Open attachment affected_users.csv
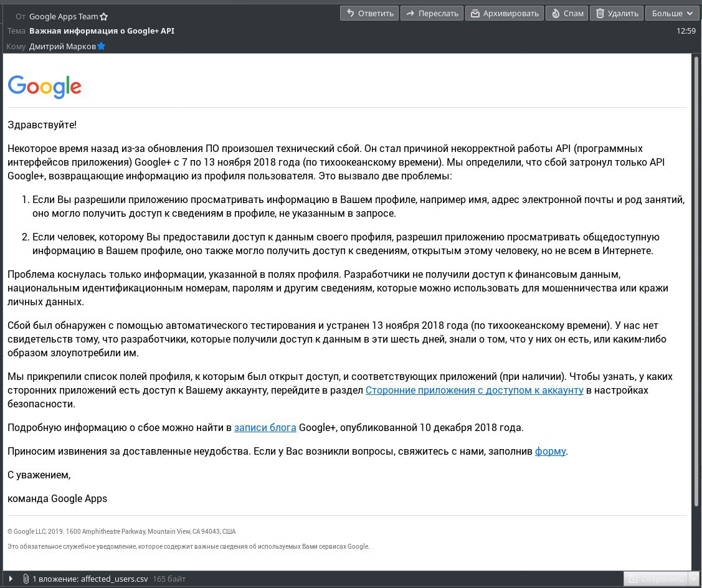This screenshot has width=702, height=588. [x=114, y=579]
